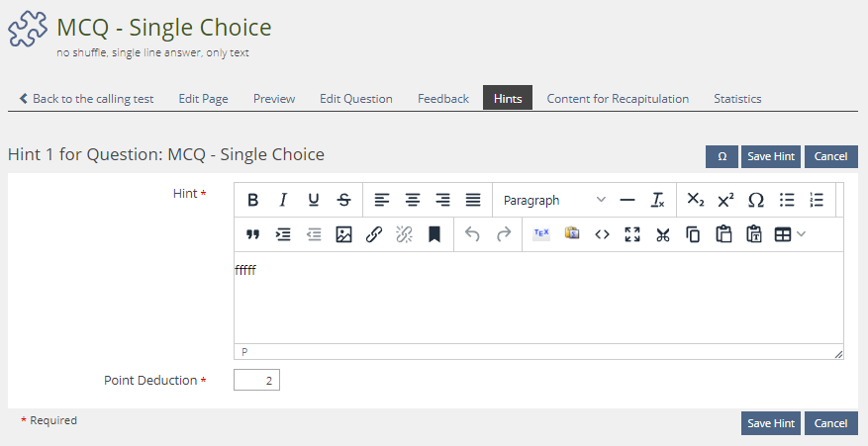Viewport: 868px width, 446px height.
Task: Cut selected text with scissors icon
Action: (x=663, y=234)
